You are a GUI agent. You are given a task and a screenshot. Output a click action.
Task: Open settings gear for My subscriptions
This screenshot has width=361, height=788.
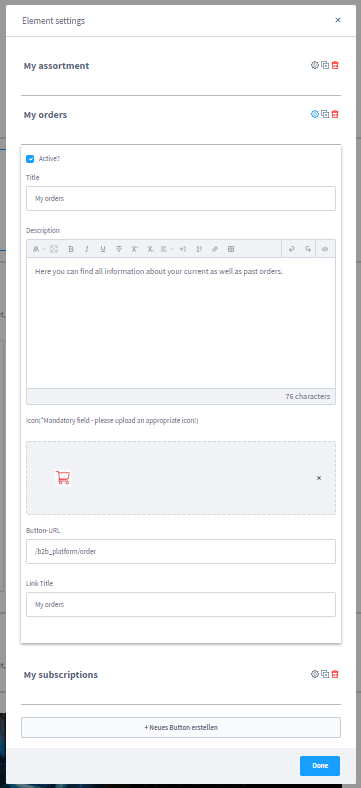pyautogui.click(x=315, y=674)
